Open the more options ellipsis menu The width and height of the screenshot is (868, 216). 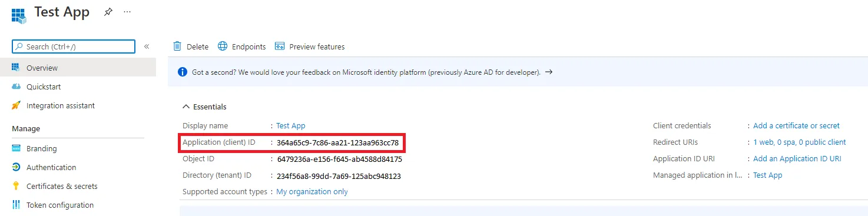(x=127, y=12)
